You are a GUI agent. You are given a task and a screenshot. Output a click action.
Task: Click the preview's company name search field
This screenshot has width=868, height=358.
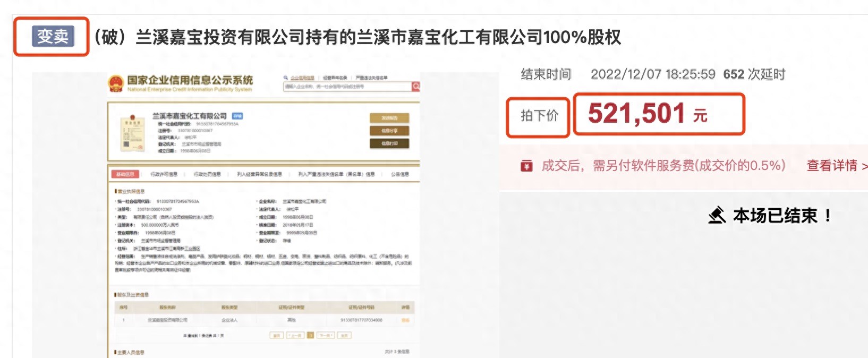[347, 86]
